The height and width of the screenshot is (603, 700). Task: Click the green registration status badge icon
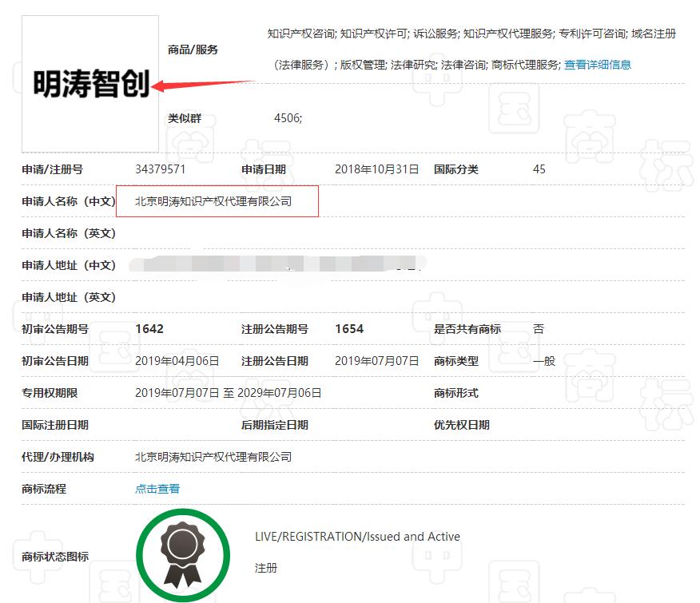coord(183,555)
